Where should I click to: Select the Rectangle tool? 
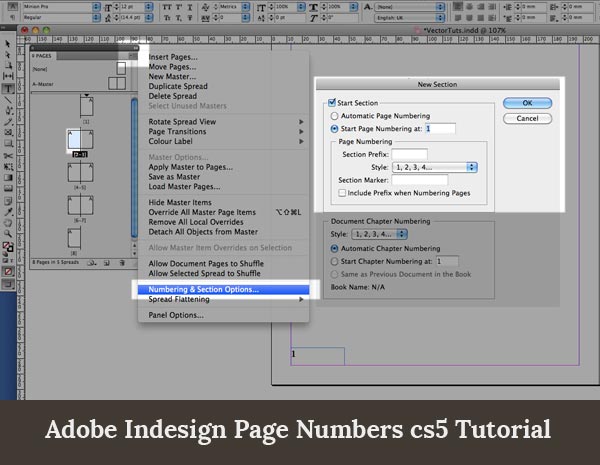pyautogui.click(x=8, y=144)
